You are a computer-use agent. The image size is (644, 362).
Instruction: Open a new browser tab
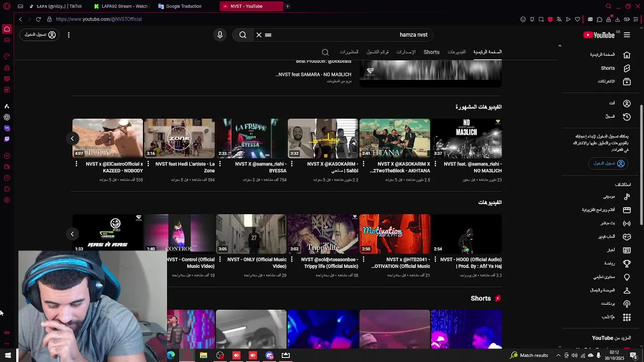click(287, 6)
